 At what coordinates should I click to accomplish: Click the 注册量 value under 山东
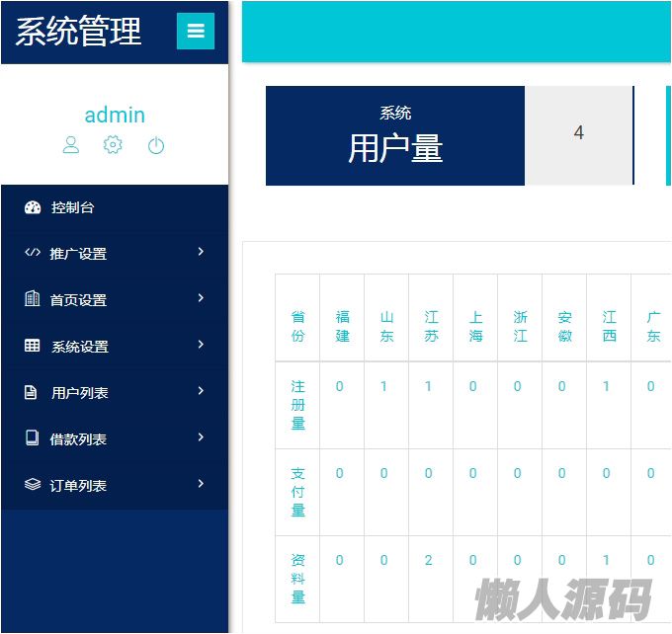pos(384,386)
